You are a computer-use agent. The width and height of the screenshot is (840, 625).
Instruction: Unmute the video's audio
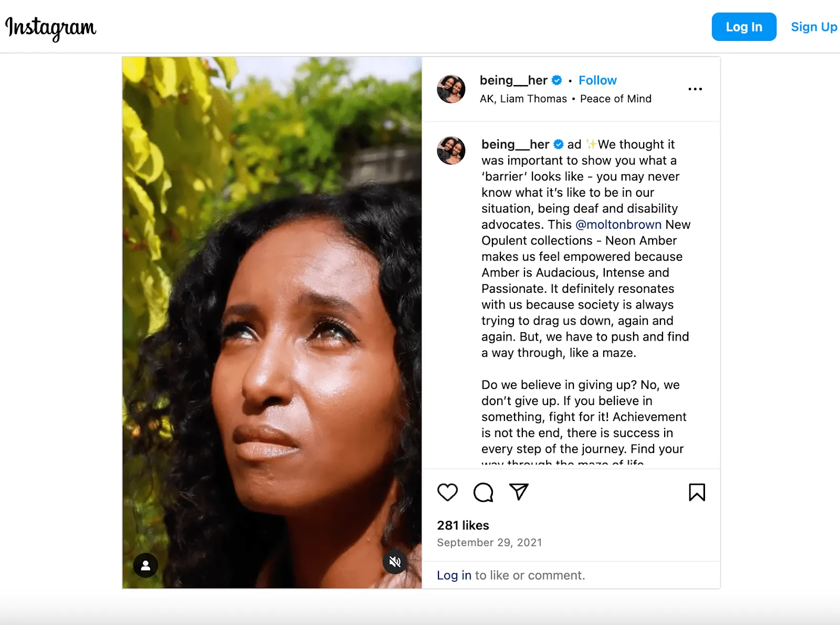pyautogui.click(x=396, y=562)
